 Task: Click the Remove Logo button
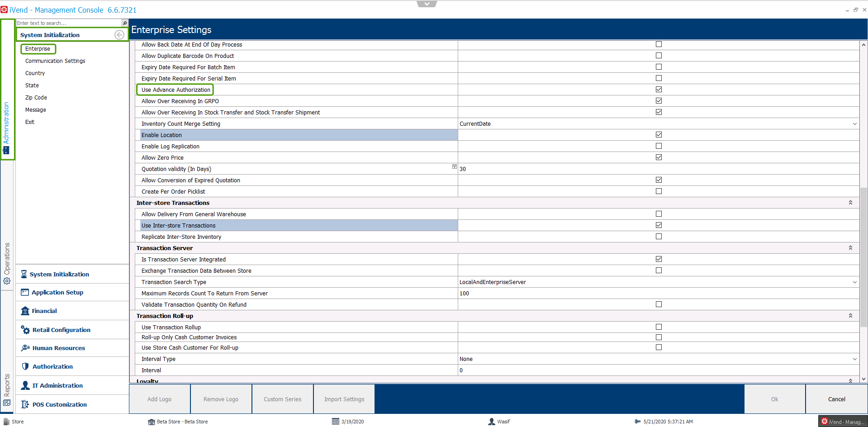(221, 399)
